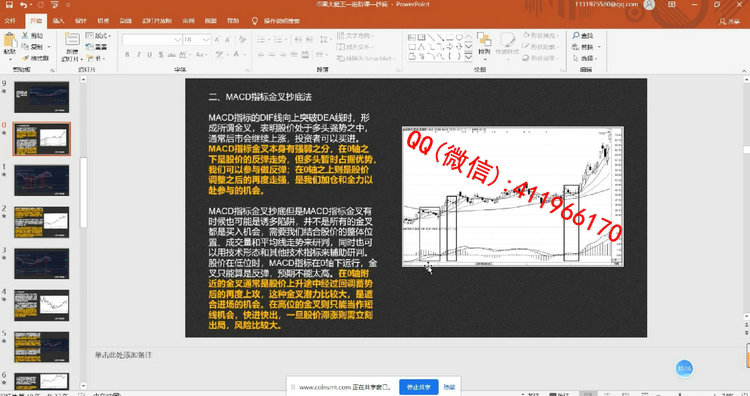Screen dimensions: 750x396
Task: Reset the slide layout
Action: [97, 47]
